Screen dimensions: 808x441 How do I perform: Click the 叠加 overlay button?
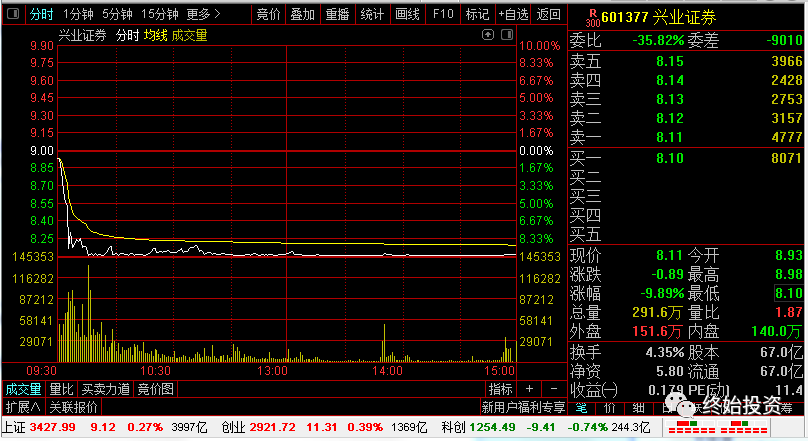[302, 14]
